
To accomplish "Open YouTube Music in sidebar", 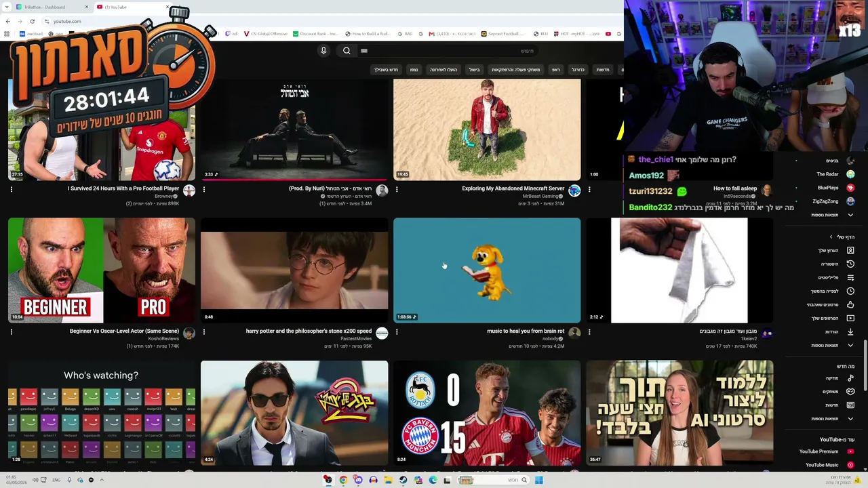I will (x=829, y=465).
